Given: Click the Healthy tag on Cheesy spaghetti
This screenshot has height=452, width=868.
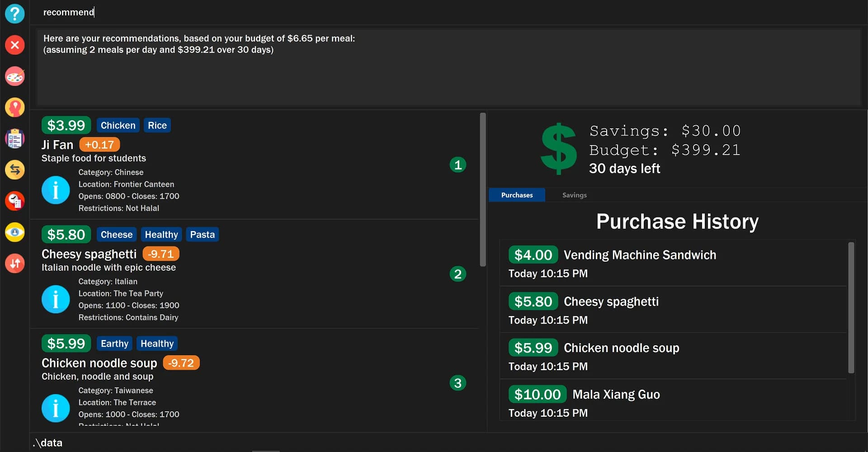Looking at the screenshot, I should click(161, 234).
